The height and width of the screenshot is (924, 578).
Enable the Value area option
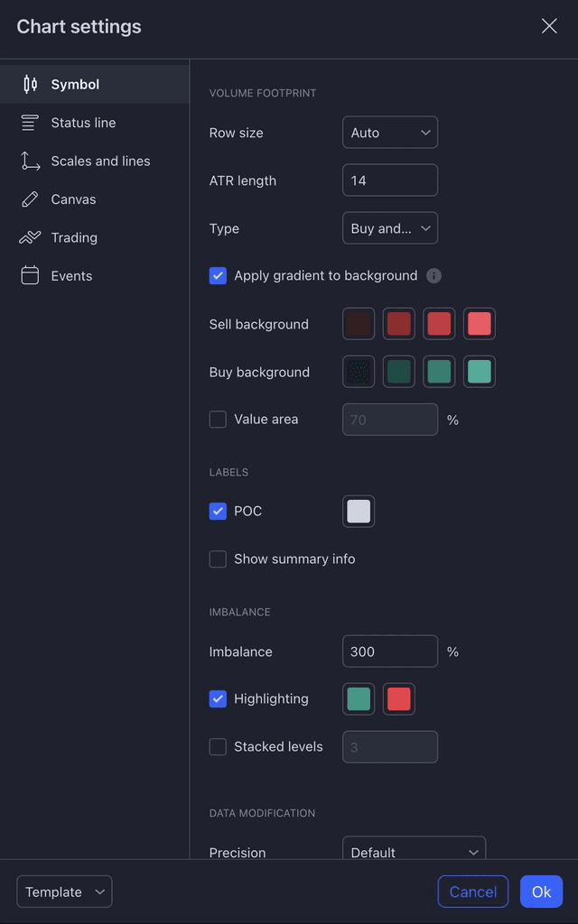(218, 419)
